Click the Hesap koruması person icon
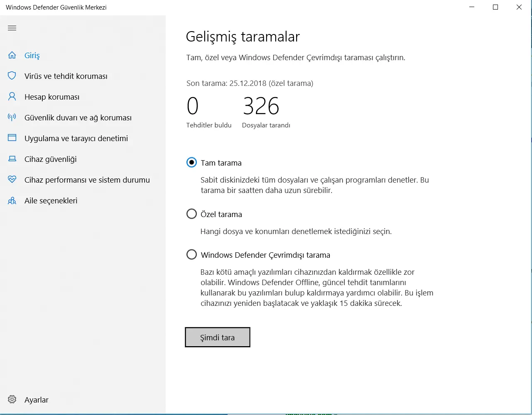This screenshot has width=532, height=415. click(12, 97)
